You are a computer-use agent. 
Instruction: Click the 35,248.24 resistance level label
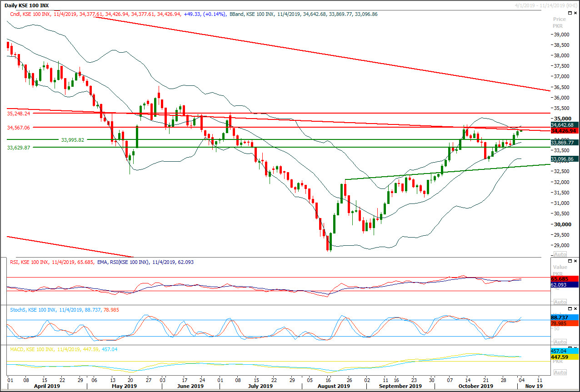(19, 113)
